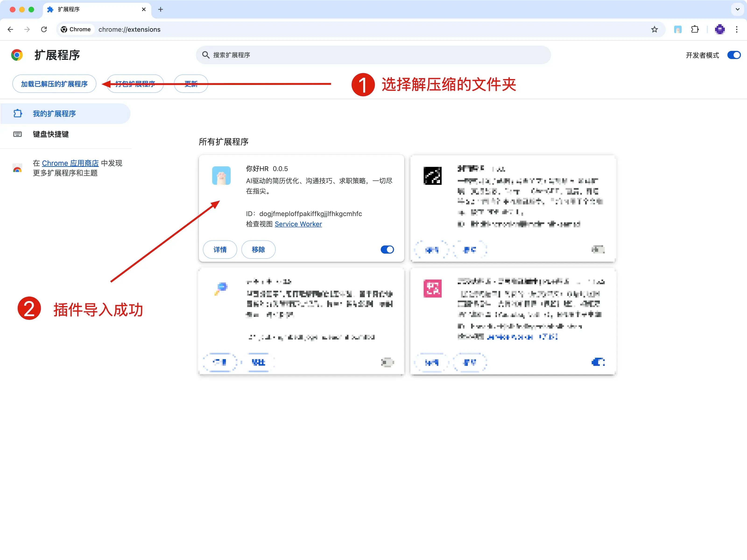Disable 开发者模式 toggle
The height and width of the screenshot is (560, 747).
(733, 55)
